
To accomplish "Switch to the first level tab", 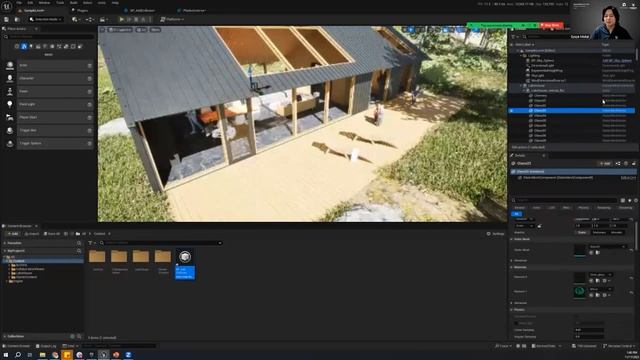I will [35, 11].
